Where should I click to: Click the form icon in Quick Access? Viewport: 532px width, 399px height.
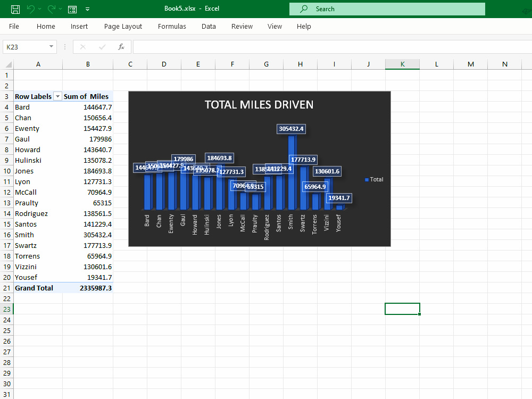point(72,10)
